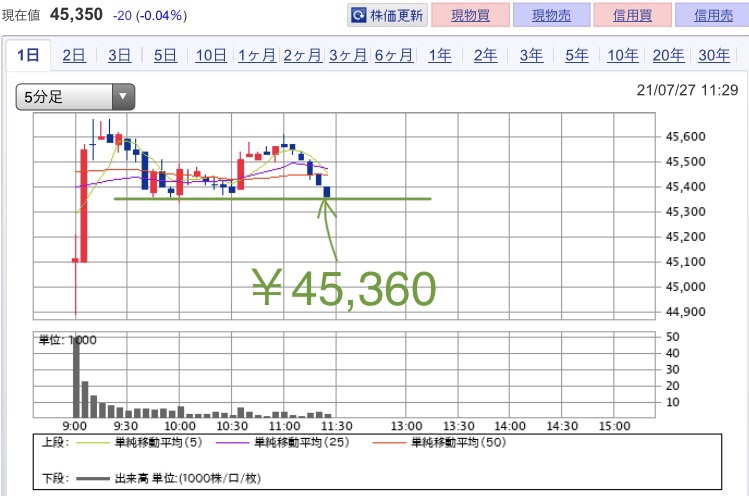Viewport: 749px width, 496px height.
Task: Show the 6ヶ月 chart
Action: [x=394, y=55]
